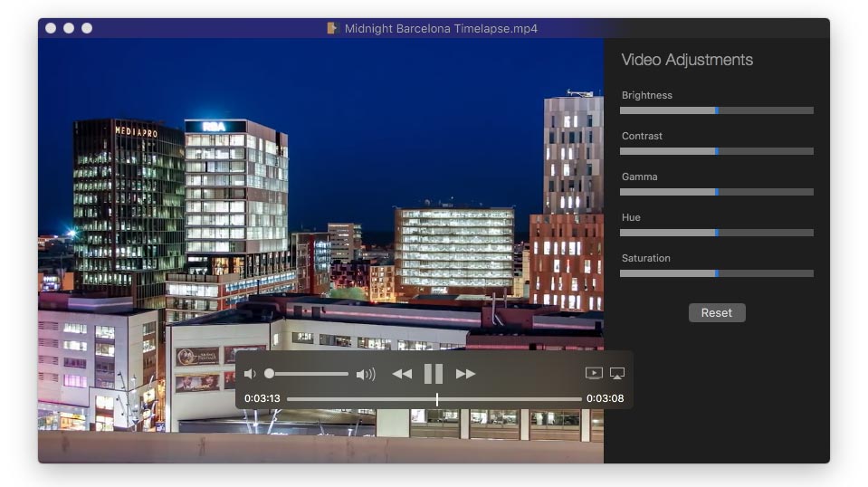Click the mute volume speaker icon
868x487 pixels.
point(250,374)
